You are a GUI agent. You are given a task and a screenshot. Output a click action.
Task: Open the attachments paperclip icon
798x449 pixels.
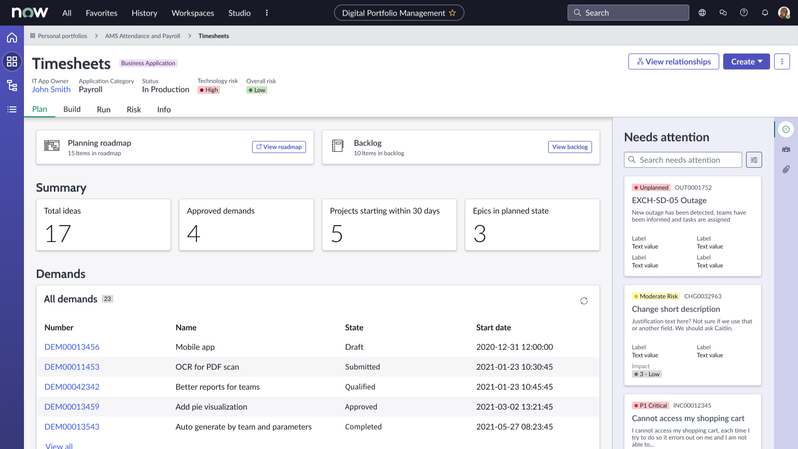786,169
